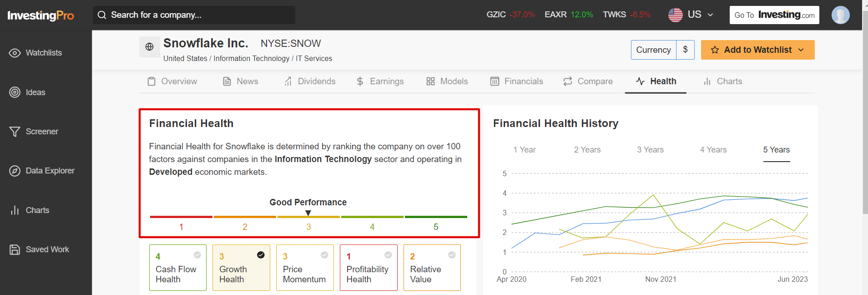Toggle Growth Health checkmark
This screenshot has height=295, width=868.
click(261, 255)
